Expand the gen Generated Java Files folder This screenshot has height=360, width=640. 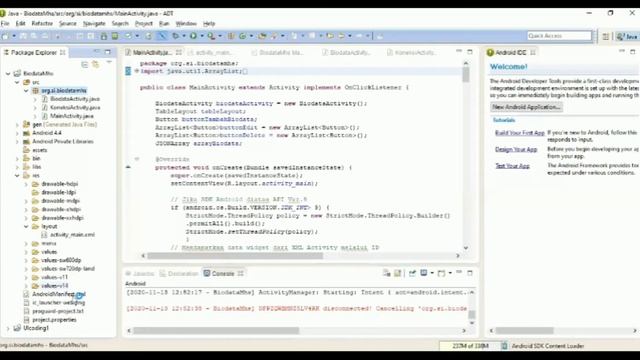pyautogui.click(x=17, y=124)
